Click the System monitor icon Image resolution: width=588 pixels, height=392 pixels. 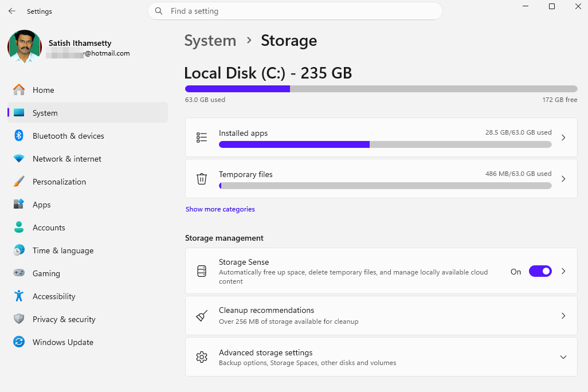click(x=19, y=112)
